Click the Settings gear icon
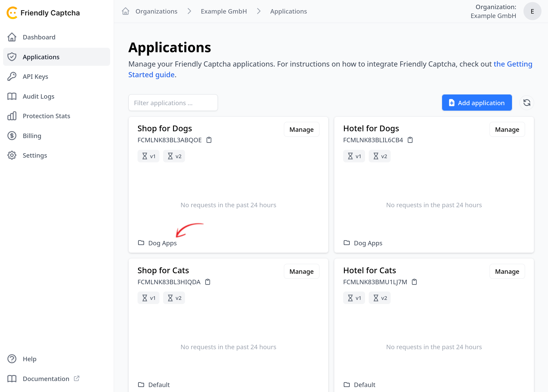This screenshot has height=392, width=548. click(x=12, y=155)
